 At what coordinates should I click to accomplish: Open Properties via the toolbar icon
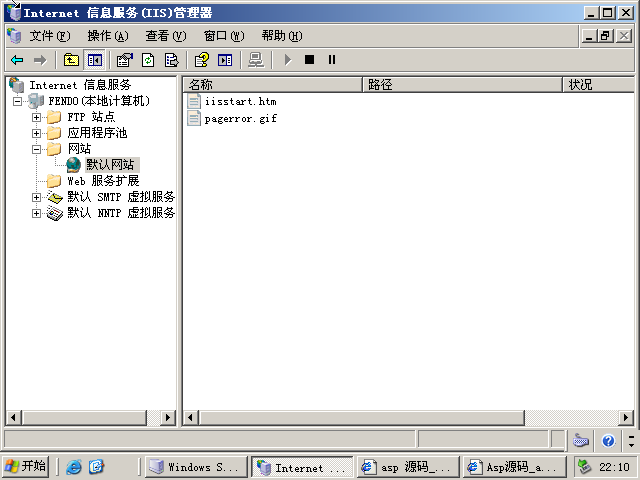click(125, 60)
